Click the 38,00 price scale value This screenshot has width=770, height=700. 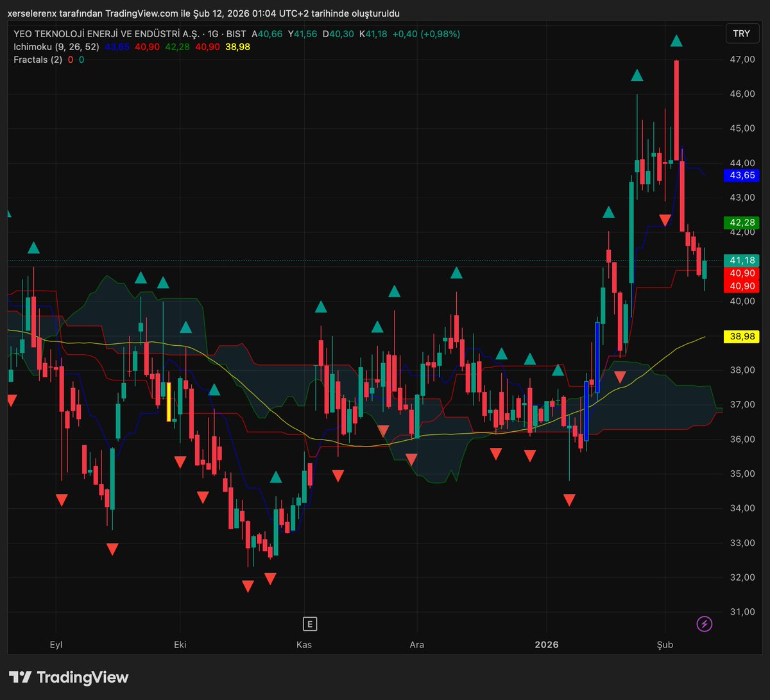click(743, 370)
